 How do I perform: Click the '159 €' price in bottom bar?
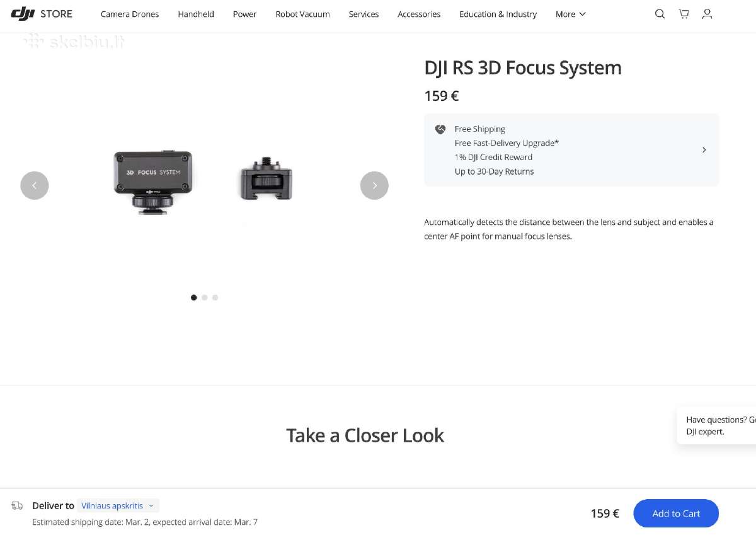pyautogui.click(x=605, y=514)
